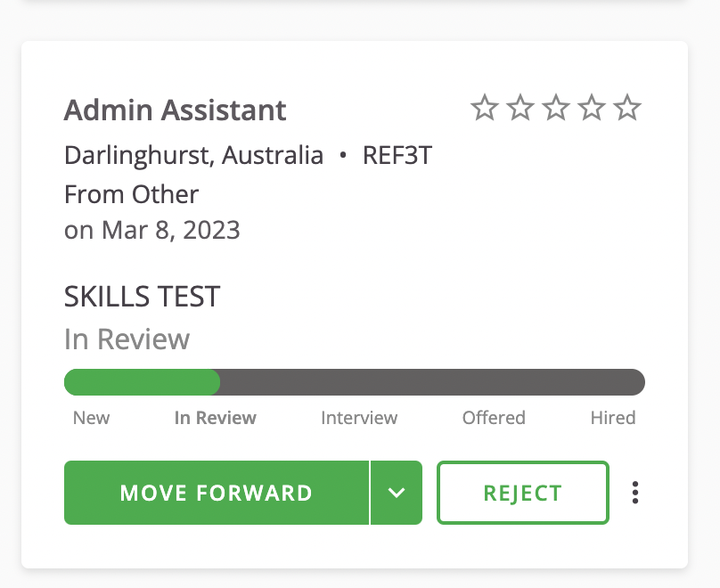720x588 pixels.
Task: Rate candidate one star
Action: [x=484, y=109]
